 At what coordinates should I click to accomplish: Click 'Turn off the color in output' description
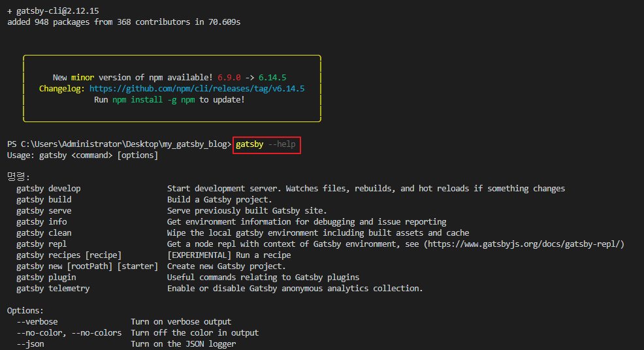point(195,333)
